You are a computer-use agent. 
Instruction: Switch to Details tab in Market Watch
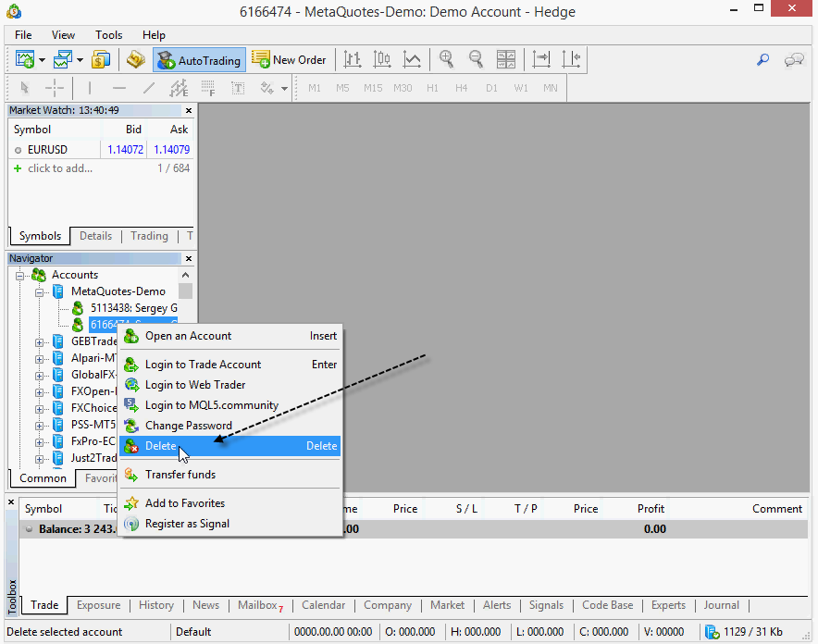tap(95, 236)
